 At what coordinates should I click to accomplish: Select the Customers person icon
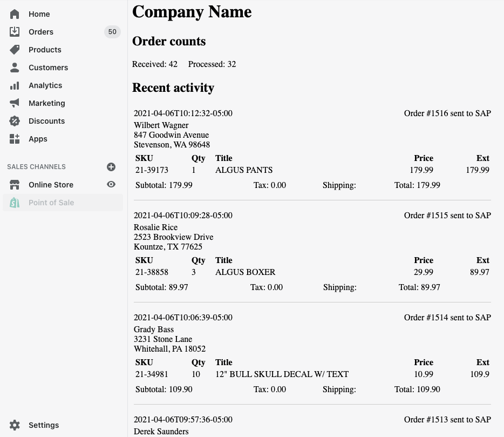(x=15, y=68)
